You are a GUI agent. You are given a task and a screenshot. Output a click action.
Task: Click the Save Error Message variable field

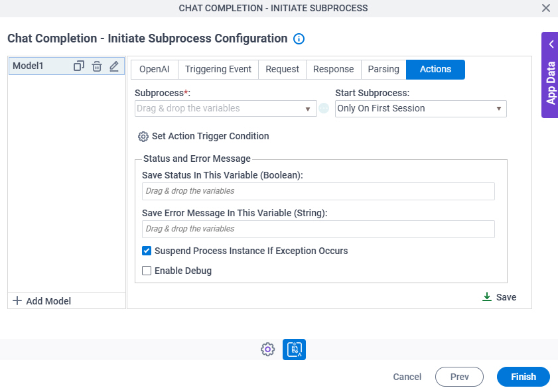point(318,229)
